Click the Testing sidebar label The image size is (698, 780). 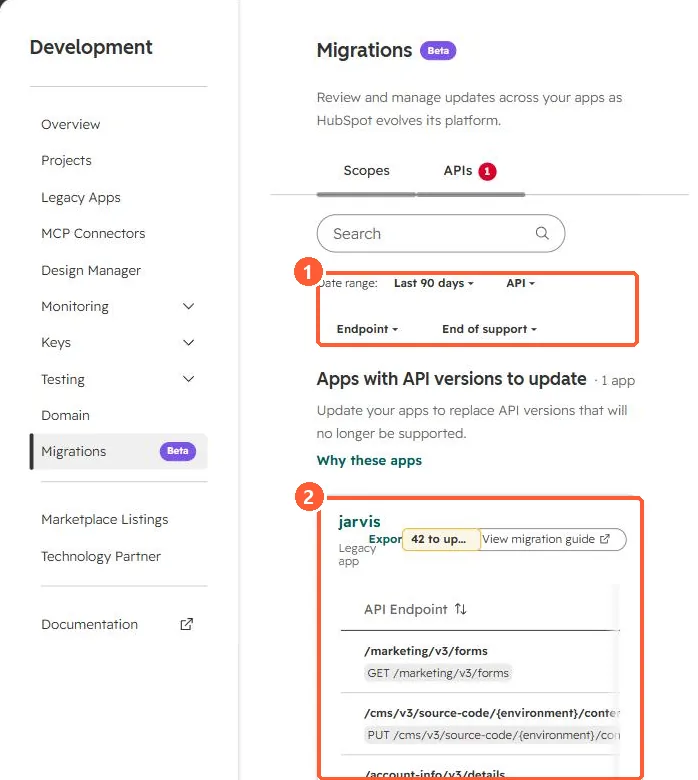[x=63, y=379]
